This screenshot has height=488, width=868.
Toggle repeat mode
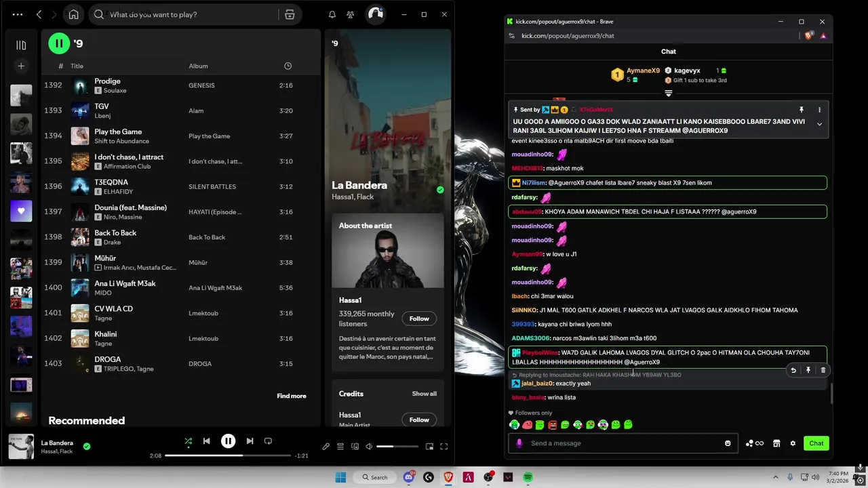[268, 441]
